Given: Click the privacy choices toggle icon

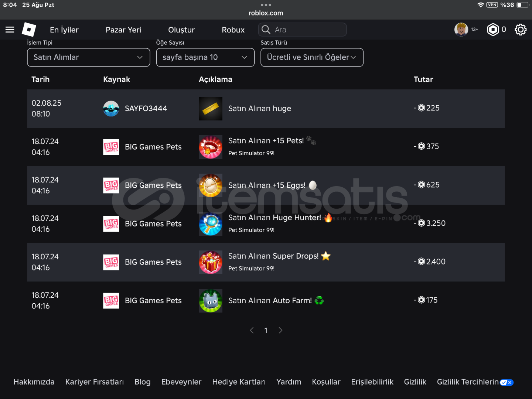Looking at the screenshot, I should 507,382.
